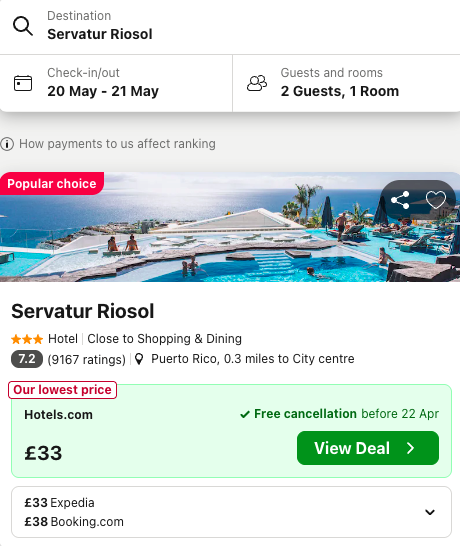This screenshot has height=546, width=460.
Task: Click the location pin icon
Action: pos(139,359)
